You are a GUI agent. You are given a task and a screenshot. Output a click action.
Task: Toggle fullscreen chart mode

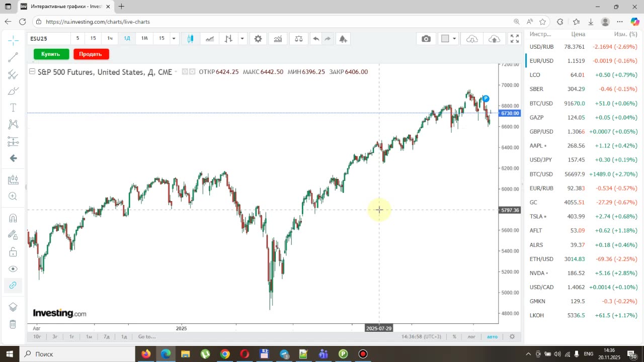coord(515,39)
